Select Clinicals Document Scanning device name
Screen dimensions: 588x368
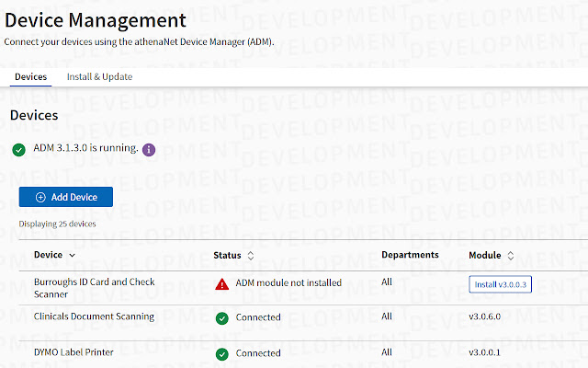[x=94, y=316]
